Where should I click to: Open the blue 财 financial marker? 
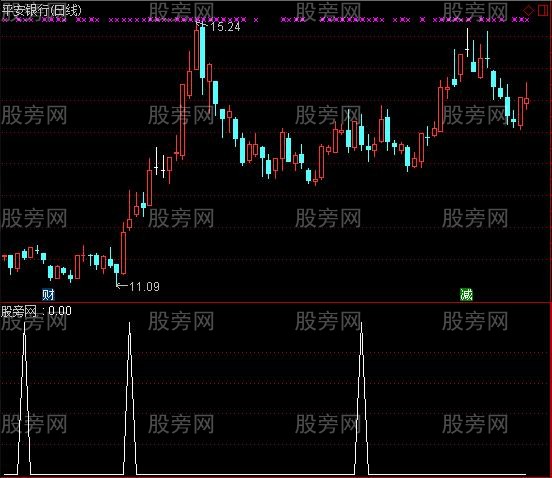click(48, 294)
